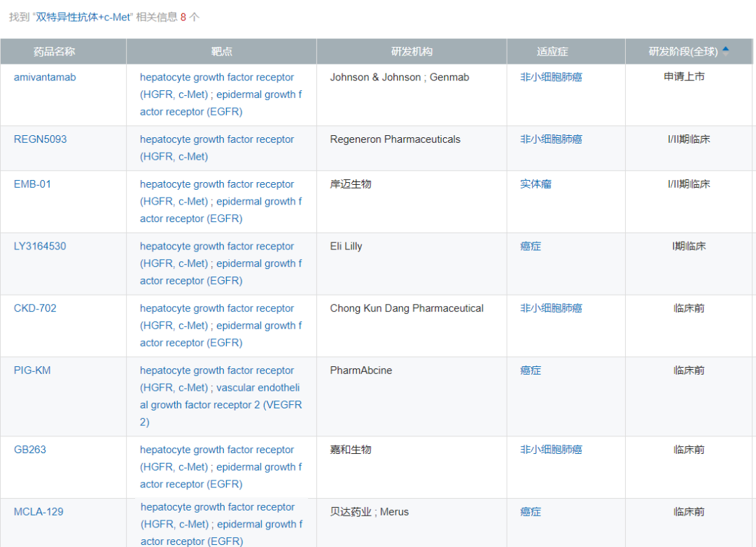Image resolution: width=756 pixels, height=547 pixels.
Task: Open EMB-01's 实体瘤 indication link
Action: 535,184
